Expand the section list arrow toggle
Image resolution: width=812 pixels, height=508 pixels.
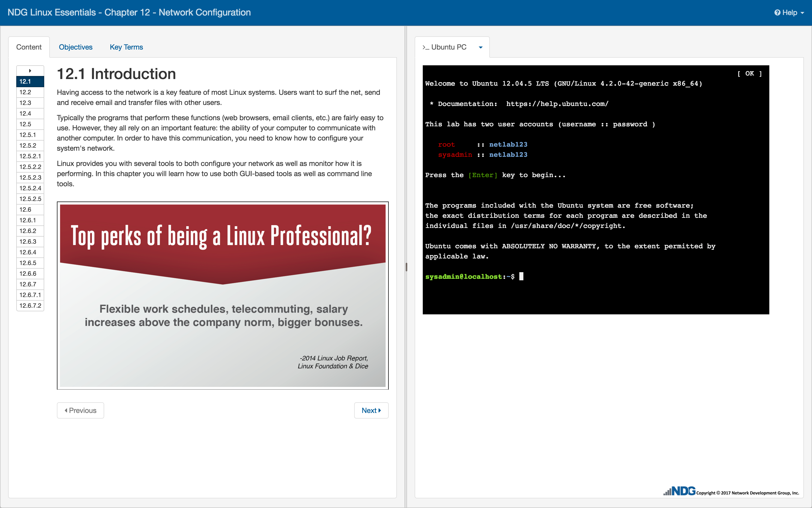tap(30, 71)
